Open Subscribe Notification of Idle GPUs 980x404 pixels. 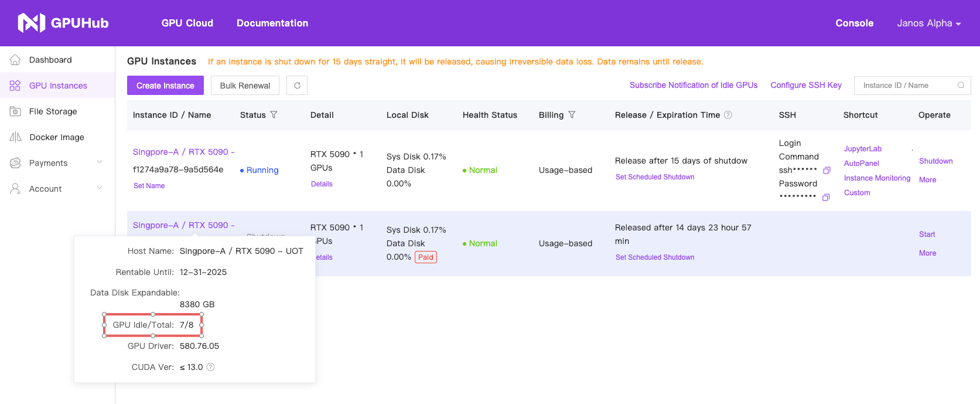[x=694, y=86]
